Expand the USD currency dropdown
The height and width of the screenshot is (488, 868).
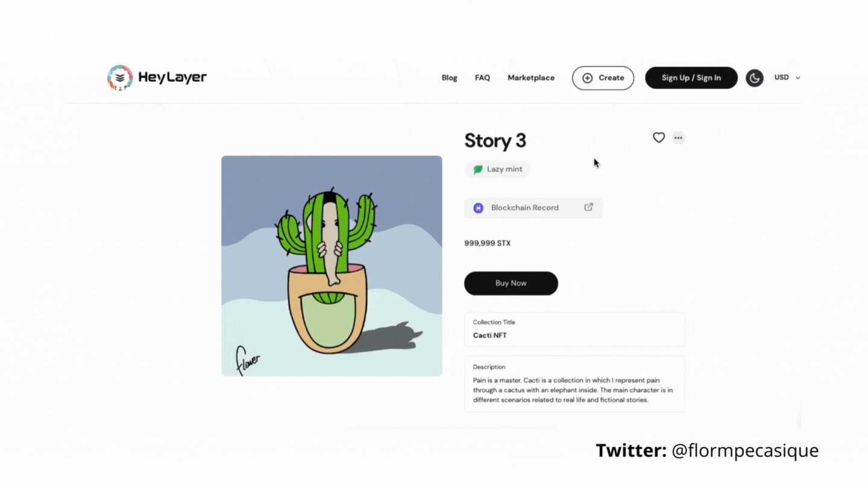pos(787,78)
